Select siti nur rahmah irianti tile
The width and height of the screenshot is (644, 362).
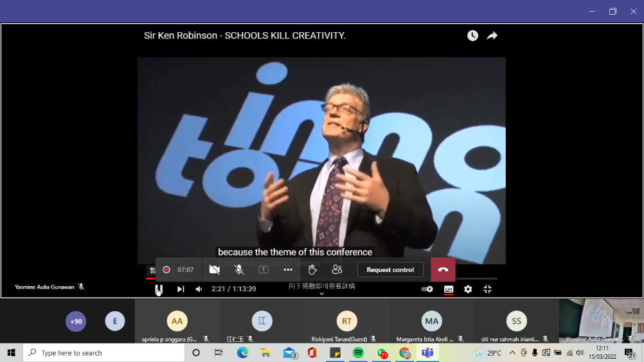click(x=516, y=321)
